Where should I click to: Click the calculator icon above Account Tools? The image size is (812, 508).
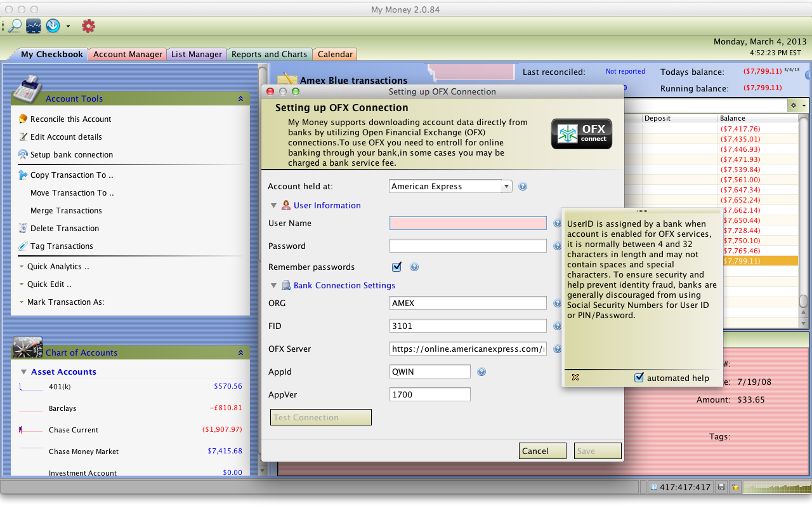[x=27, y=89]
